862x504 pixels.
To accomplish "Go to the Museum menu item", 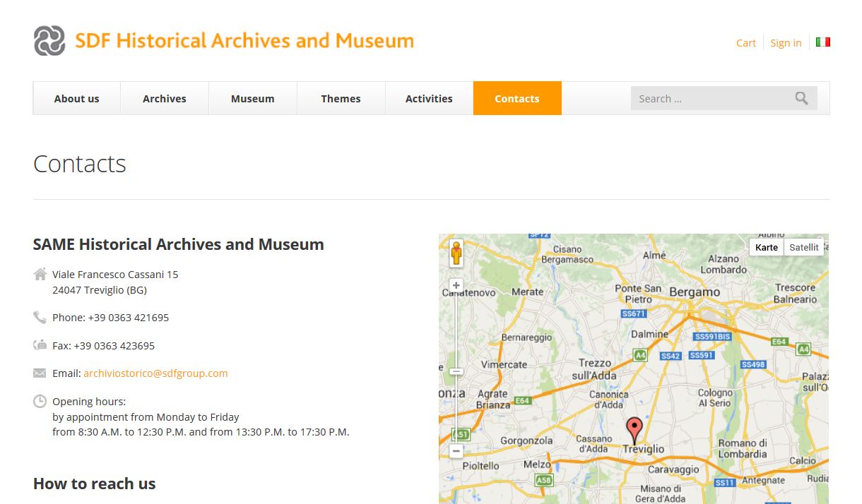I will click(x=252, y=99).
